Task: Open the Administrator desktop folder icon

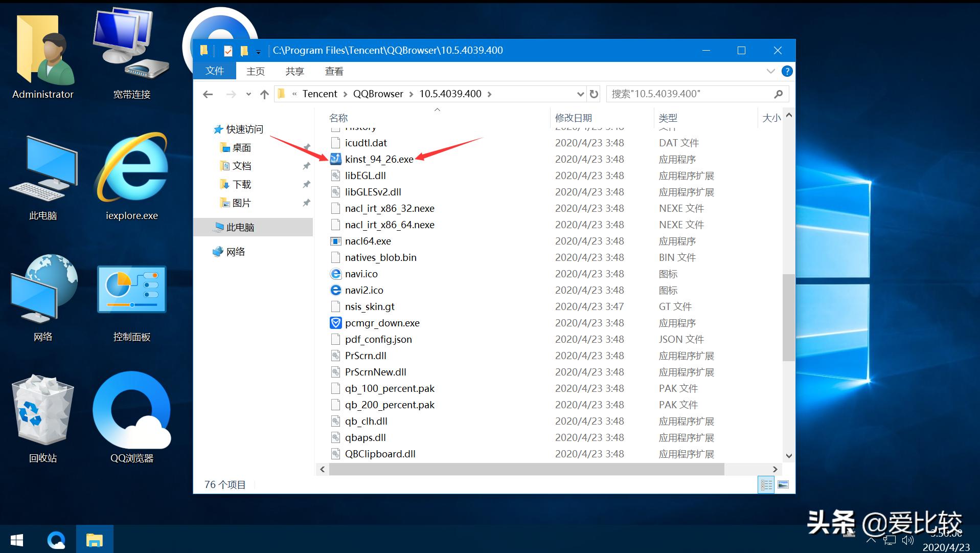Action: point(43,51)
